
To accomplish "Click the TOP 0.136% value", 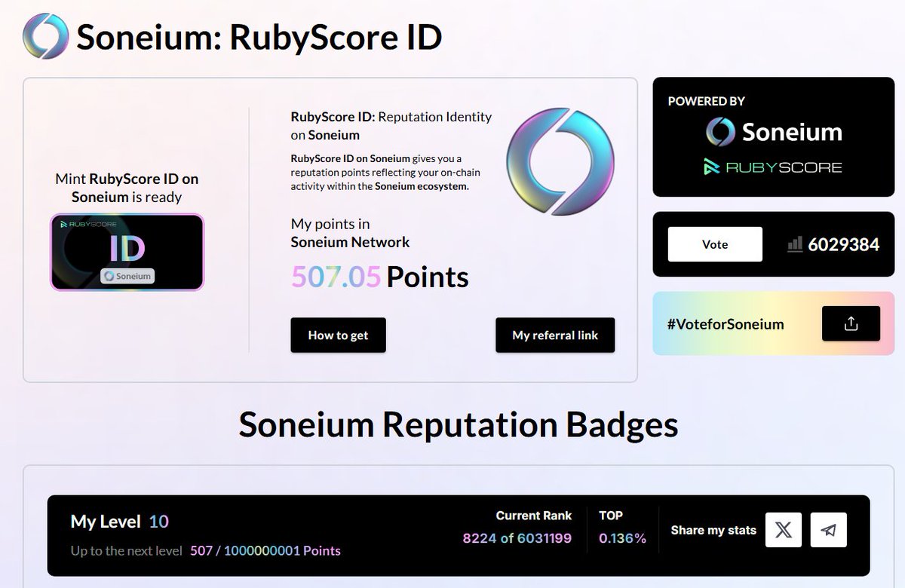I will [x=622, y=538].
